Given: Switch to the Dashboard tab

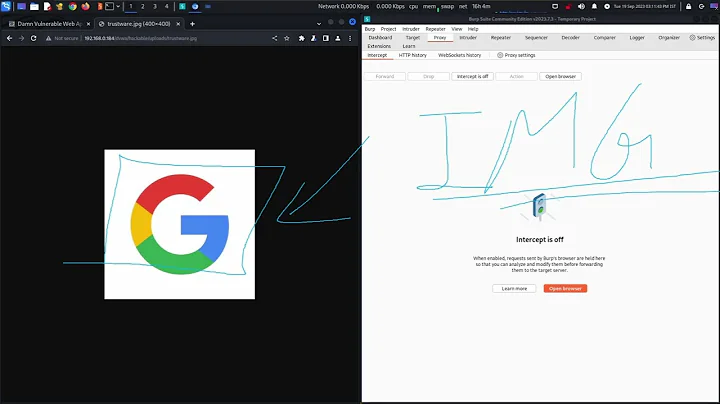Looking at the screenshot, I should [x=380, y=38].
